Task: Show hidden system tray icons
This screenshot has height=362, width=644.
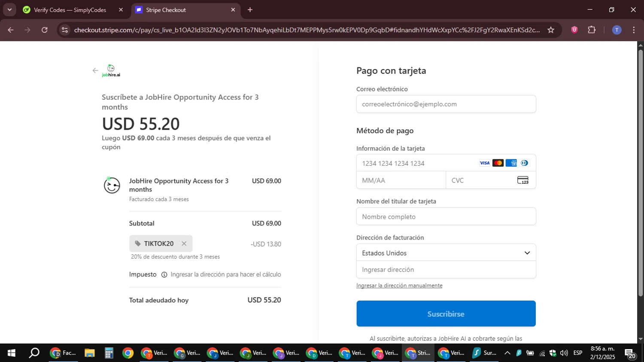Action: pyautogui.click(x=507, y=353)
